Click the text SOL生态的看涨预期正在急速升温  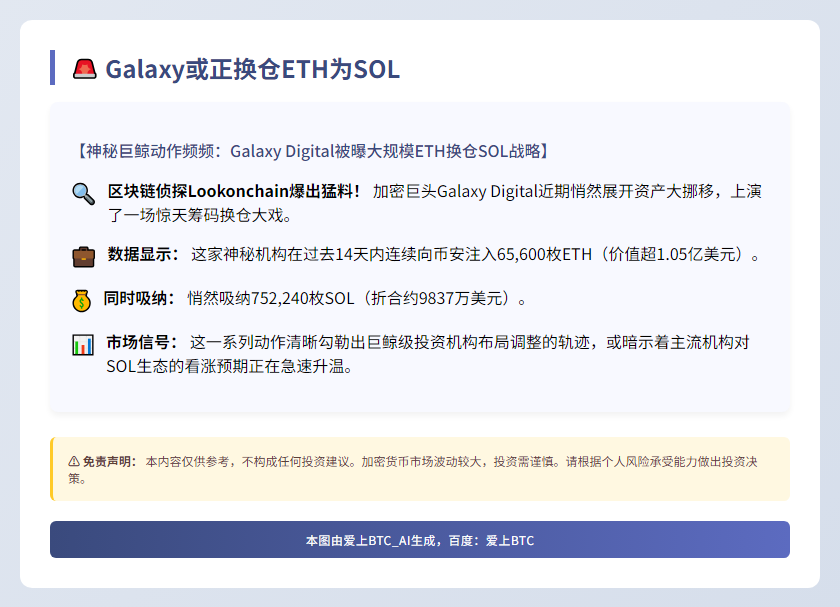pos(229,366)
